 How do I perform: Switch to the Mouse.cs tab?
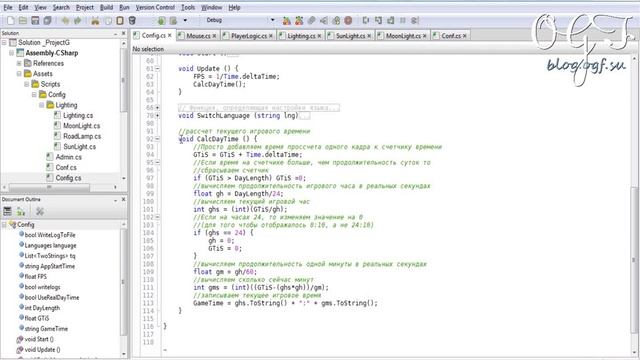(x=198, y=36)
